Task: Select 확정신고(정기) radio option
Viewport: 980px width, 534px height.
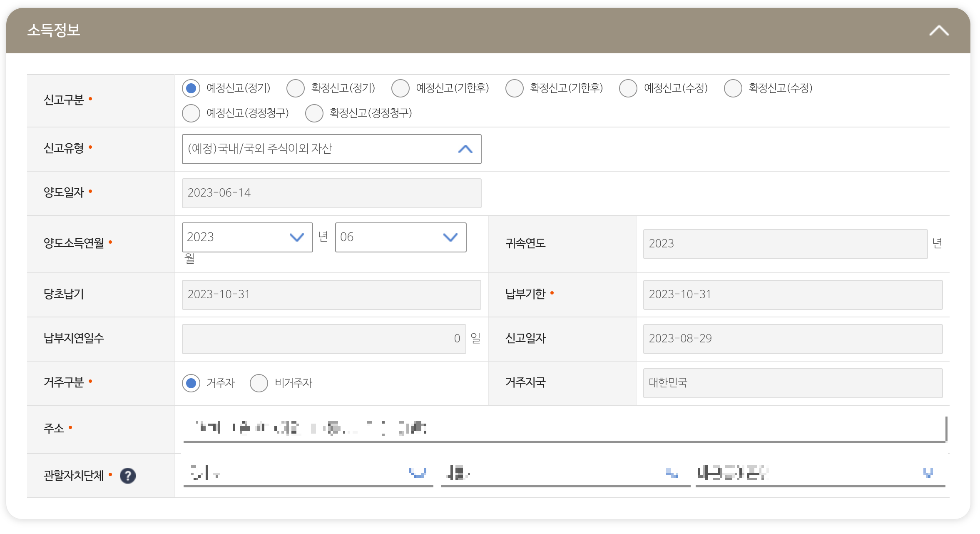Action: [296, 88]
